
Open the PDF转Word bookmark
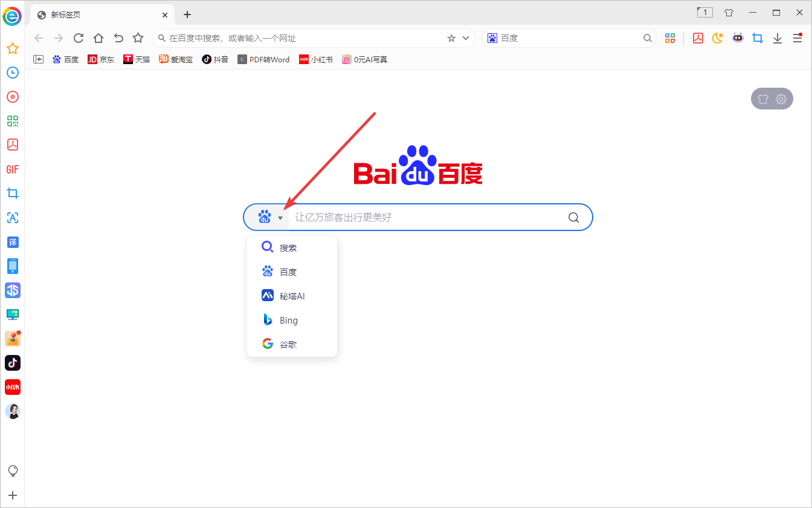click(264, 59)
